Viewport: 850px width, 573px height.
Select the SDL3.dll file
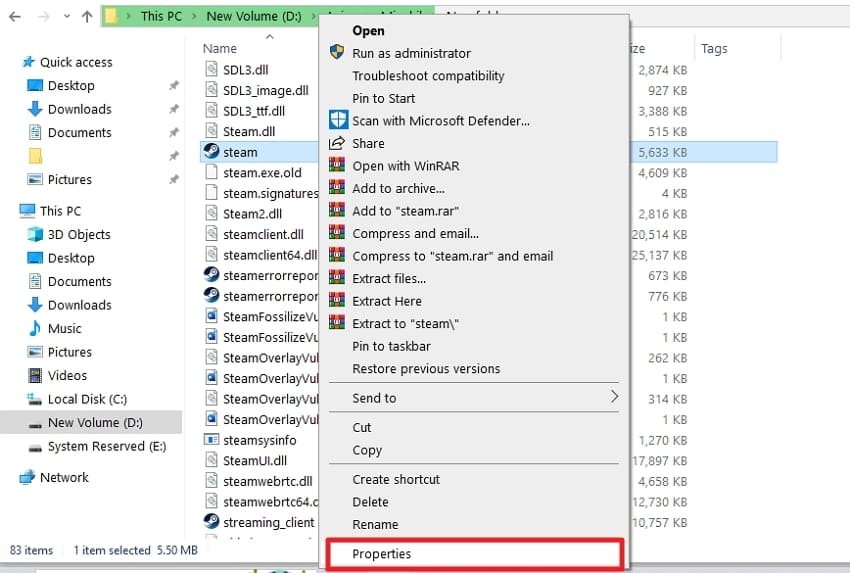pyautogui.click(x=246, y=70)
